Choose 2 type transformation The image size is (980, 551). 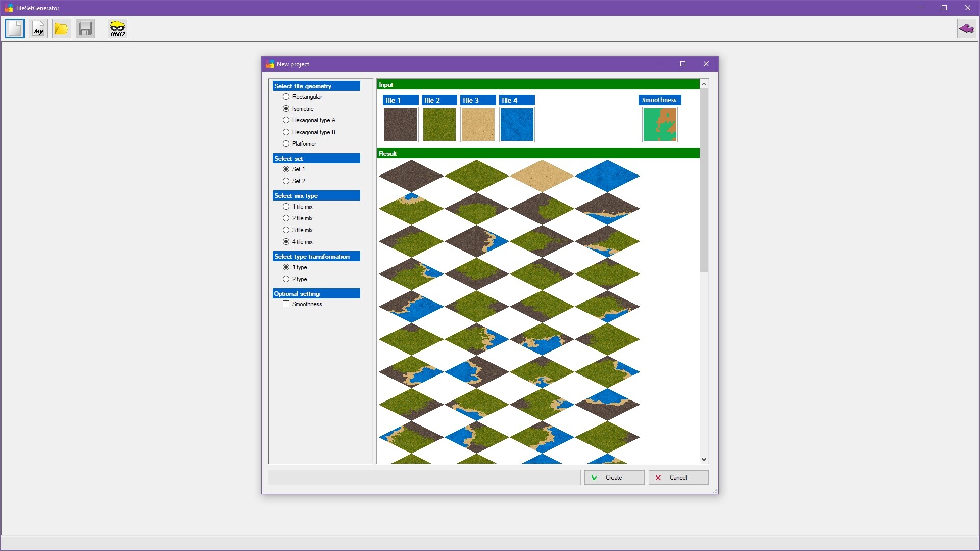point(286,279)
